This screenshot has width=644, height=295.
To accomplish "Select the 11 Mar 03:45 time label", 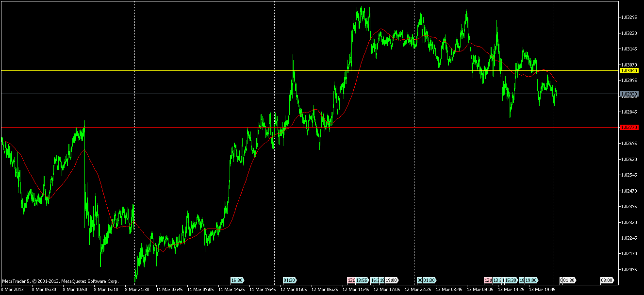I will point(169,290).
